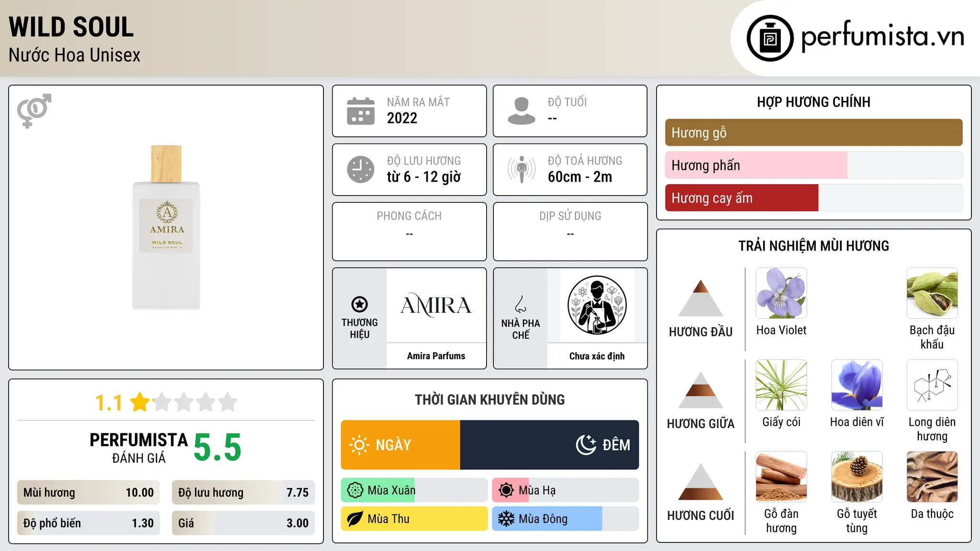Click the Mùa Thu season bar
Screen dimensions: 980x551
(x=414, y=519)
